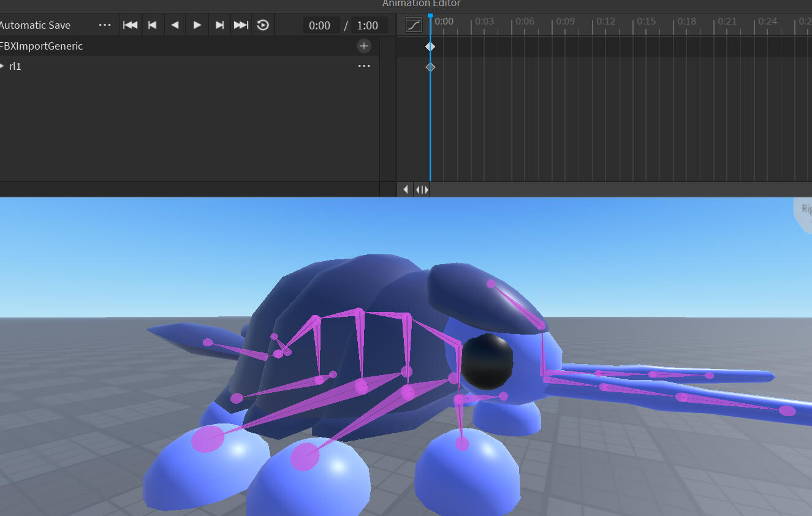Jump to the last frame of animation
The width and height of the screenshot is (812, 516).
[241, 25]
